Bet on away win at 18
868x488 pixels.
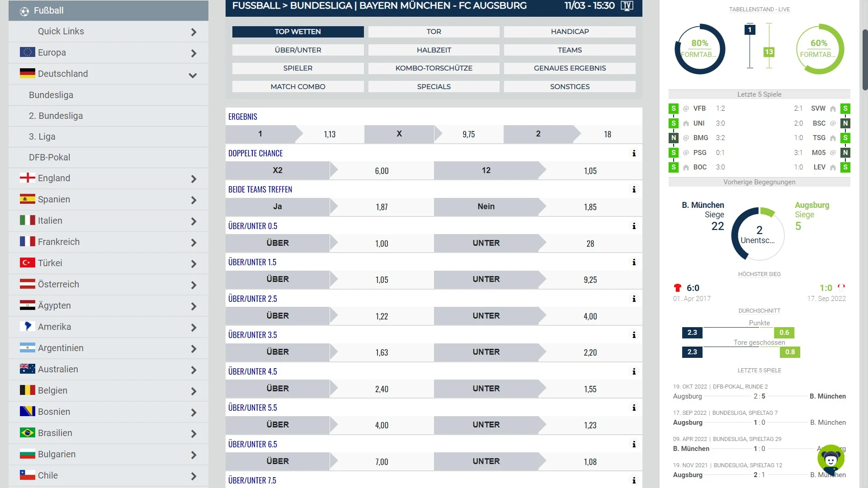point(573,134)
